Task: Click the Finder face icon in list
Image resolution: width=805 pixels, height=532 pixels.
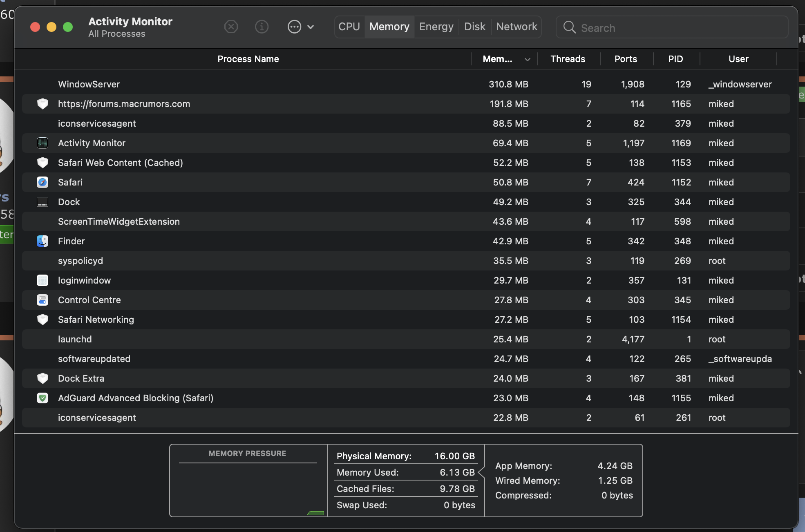Action: coord(42,241)
